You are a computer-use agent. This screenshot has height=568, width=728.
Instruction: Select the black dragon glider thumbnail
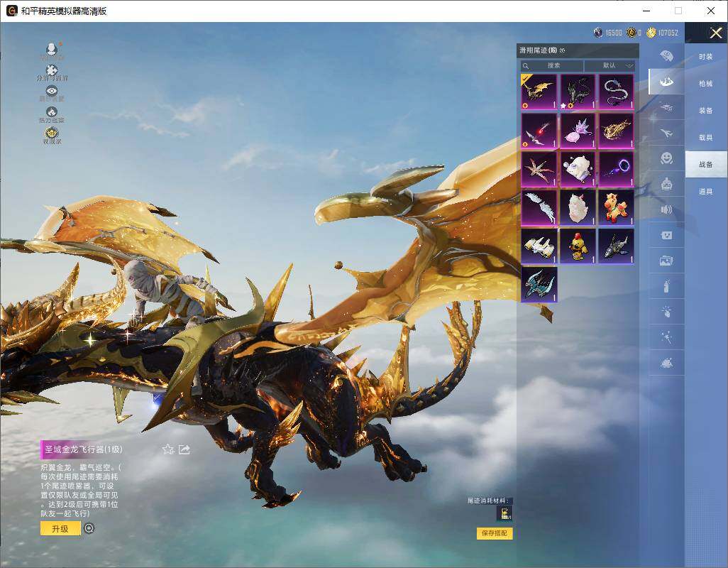[x=578, y=92]
